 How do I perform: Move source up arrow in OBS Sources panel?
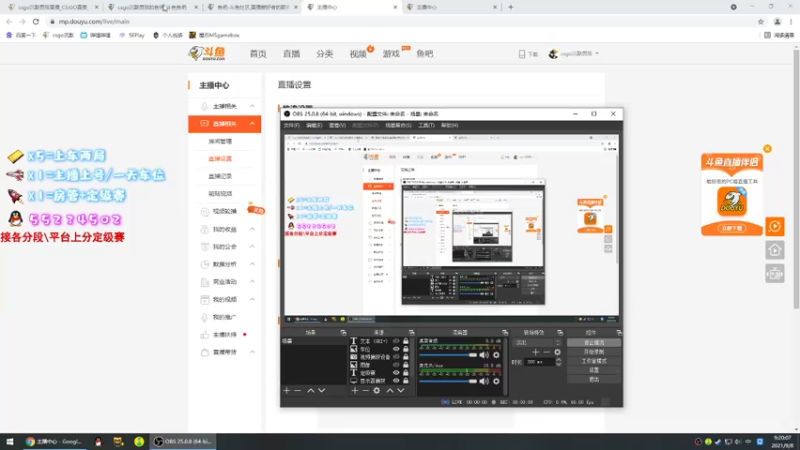pos(390,390)
